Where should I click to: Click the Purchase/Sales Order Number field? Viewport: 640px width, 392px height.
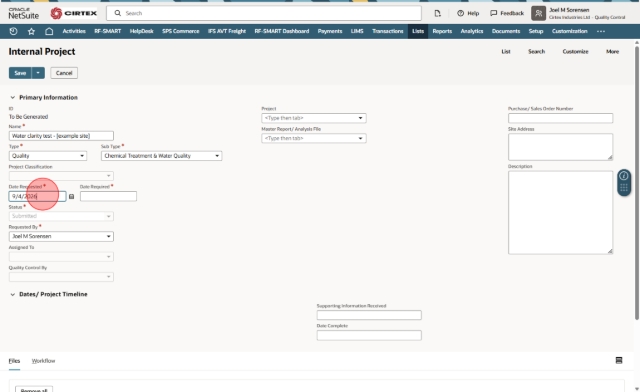coord(560,118)
